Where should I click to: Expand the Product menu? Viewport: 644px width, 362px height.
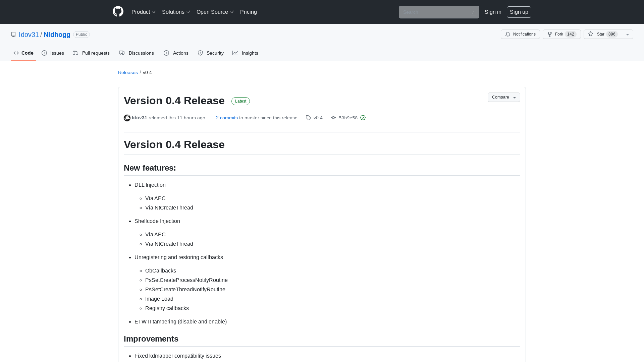(144, 12)
